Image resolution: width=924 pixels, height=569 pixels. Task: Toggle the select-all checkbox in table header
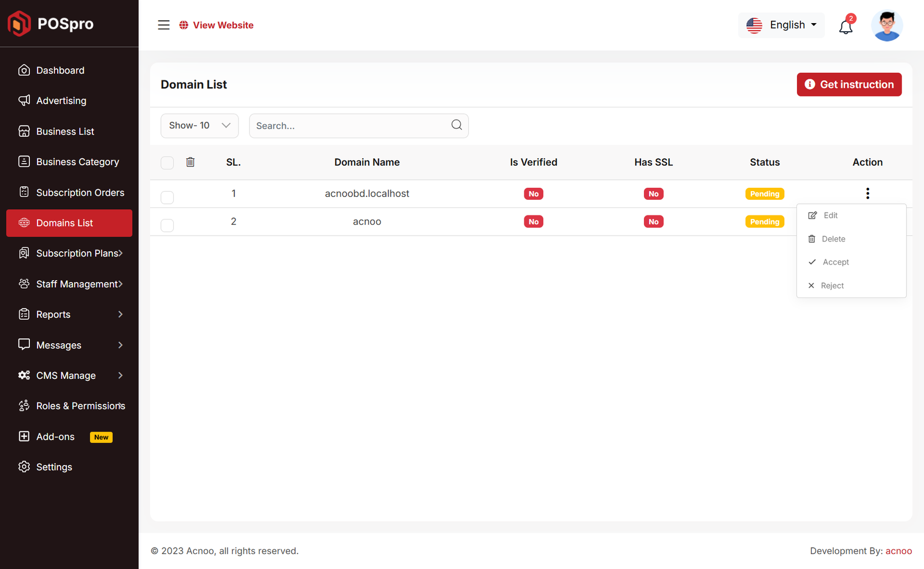(167, 163)
